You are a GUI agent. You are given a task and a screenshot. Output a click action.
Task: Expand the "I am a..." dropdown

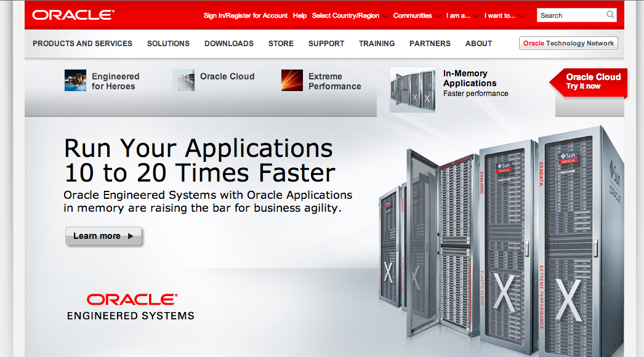click(462, 15)
